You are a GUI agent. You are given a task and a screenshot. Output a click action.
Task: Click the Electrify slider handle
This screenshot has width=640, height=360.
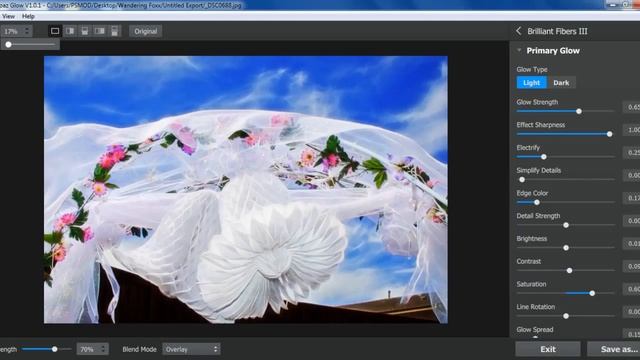point(544,157)
